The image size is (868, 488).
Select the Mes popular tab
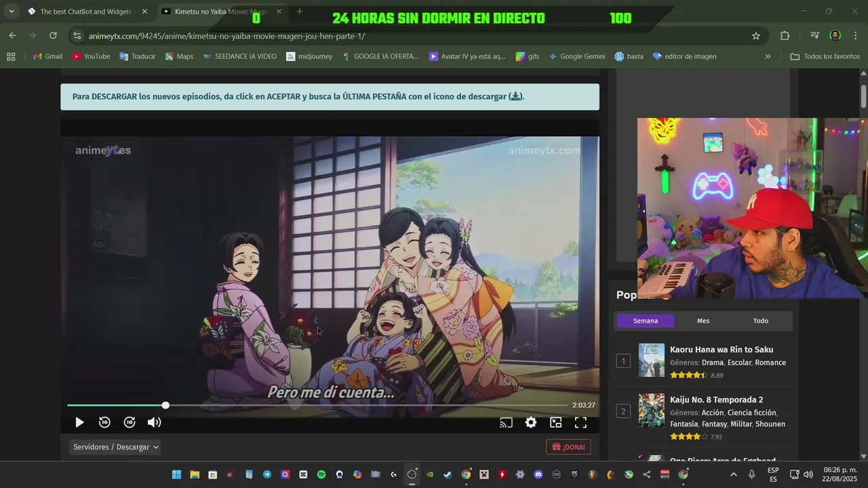(x=703, y=321)
